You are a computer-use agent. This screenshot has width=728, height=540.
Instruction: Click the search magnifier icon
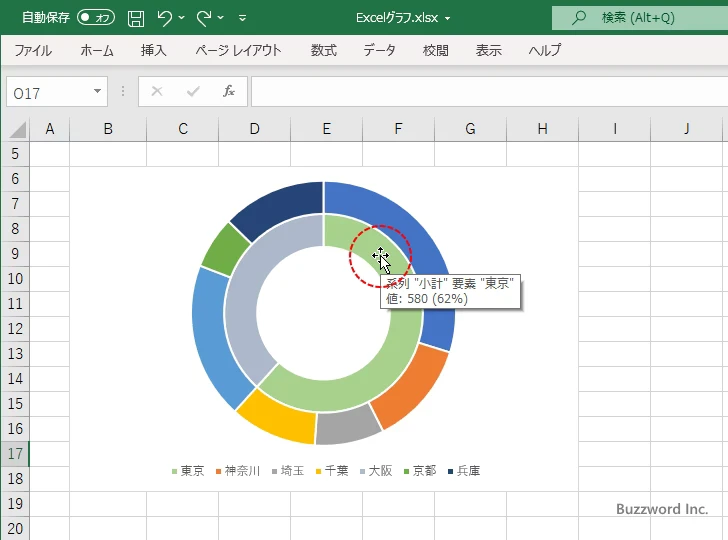(578, 18)
